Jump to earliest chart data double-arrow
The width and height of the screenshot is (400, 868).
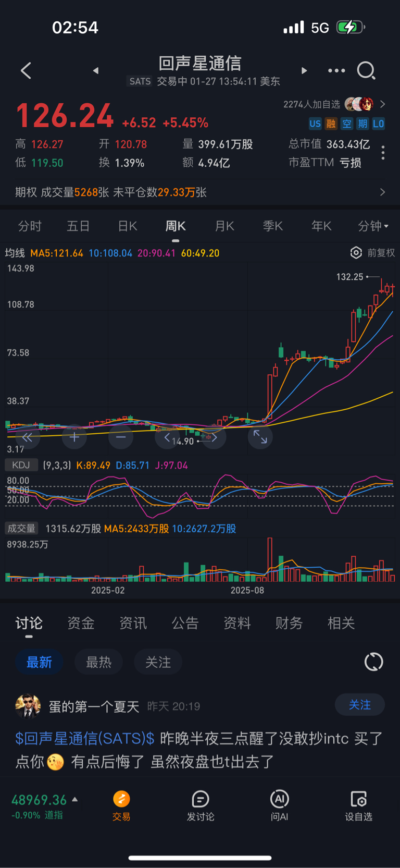[28, 437]
